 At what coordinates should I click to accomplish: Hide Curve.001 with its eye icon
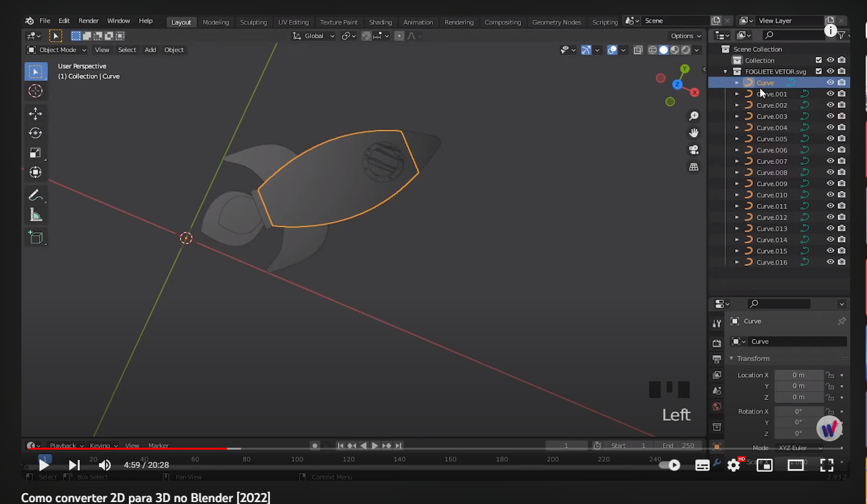pyautogui.click(x=831, y=94)
